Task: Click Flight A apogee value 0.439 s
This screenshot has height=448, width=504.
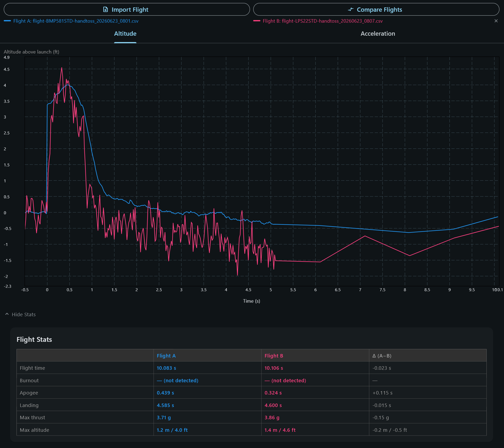Action: (x=165, y=393)
